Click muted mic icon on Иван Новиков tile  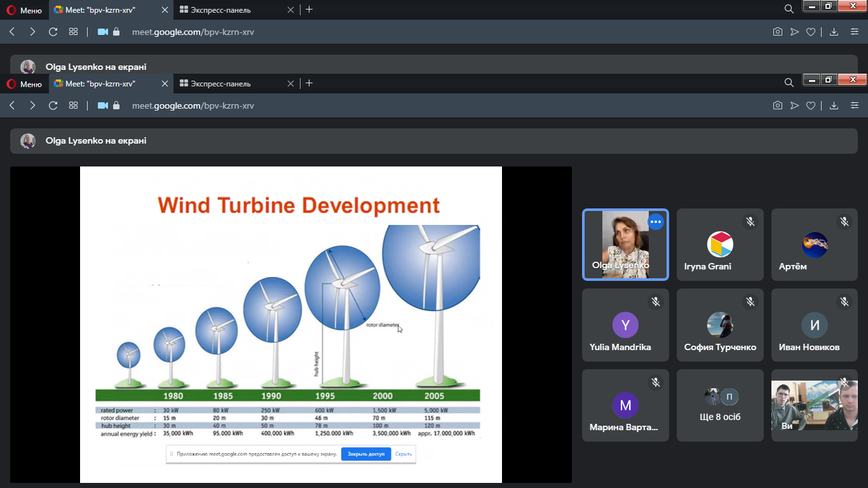point(844,302)
